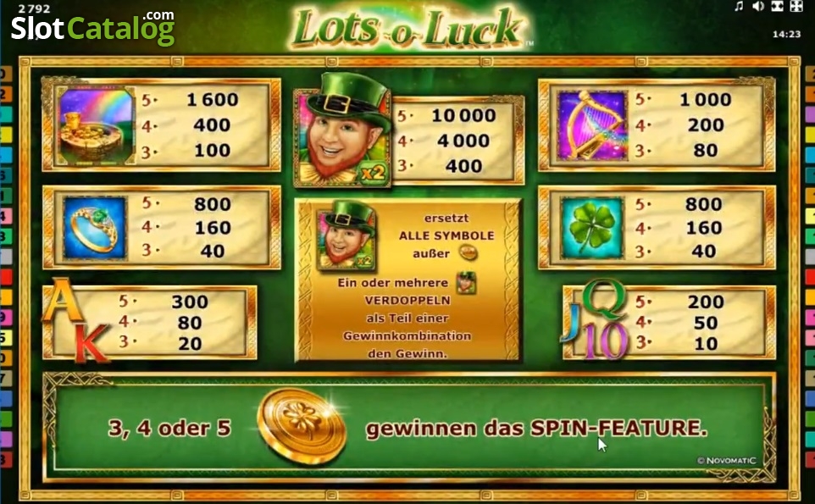Click the A K card letters symbol
The width and height of the screenshot is (815, 504).
tap(78, 319)
